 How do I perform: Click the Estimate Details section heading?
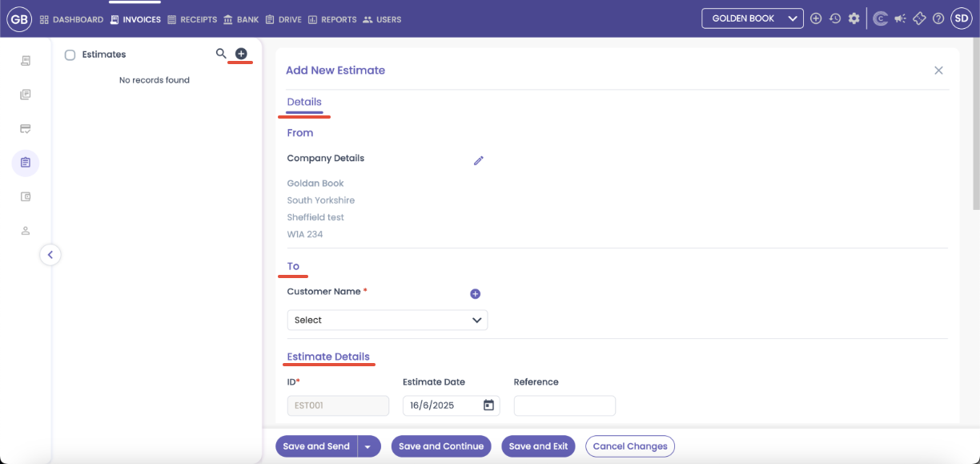[x=328, y=357]
